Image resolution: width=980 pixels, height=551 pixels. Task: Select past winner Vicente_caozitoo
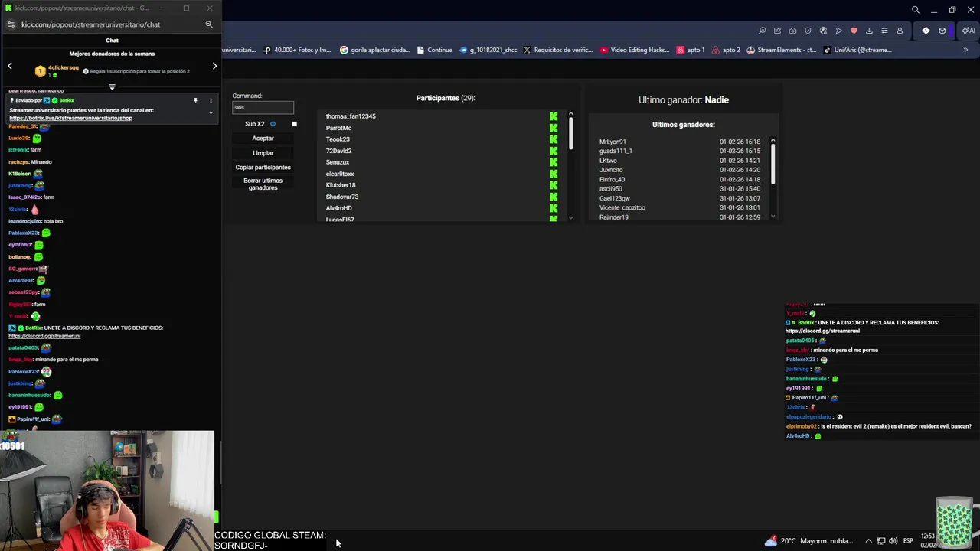622,207
